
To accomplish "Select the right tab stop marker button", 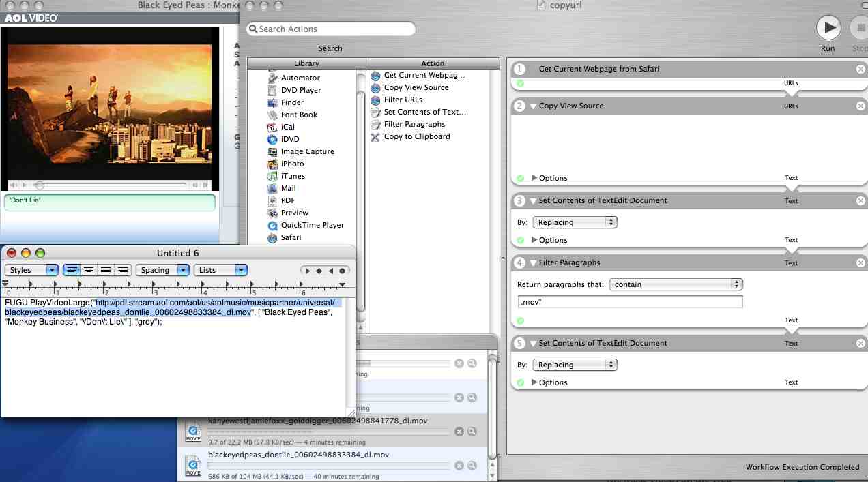I will tap(330, 271).
